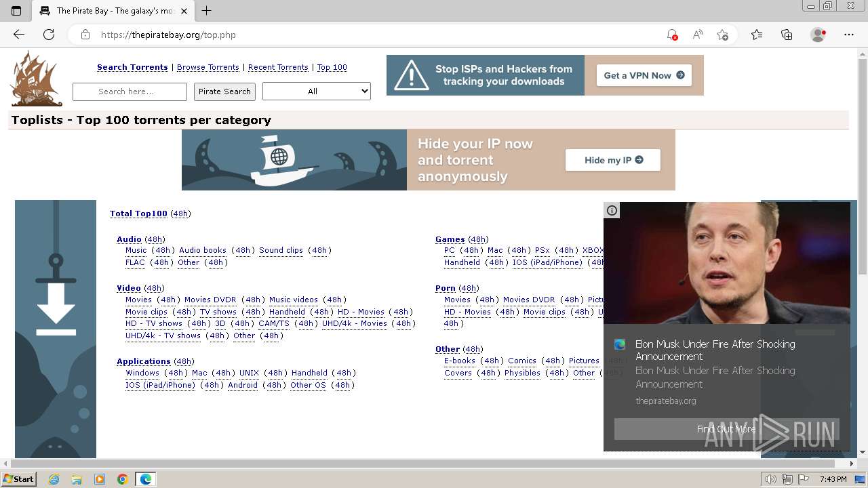This screenshot has width=868, height=488.
Task: Open the E-books toplist link
Action: (460, 361)
